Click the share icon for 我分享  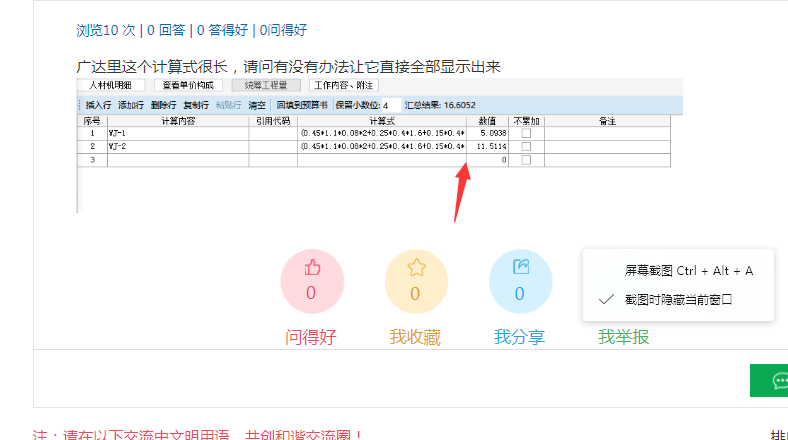521,266
